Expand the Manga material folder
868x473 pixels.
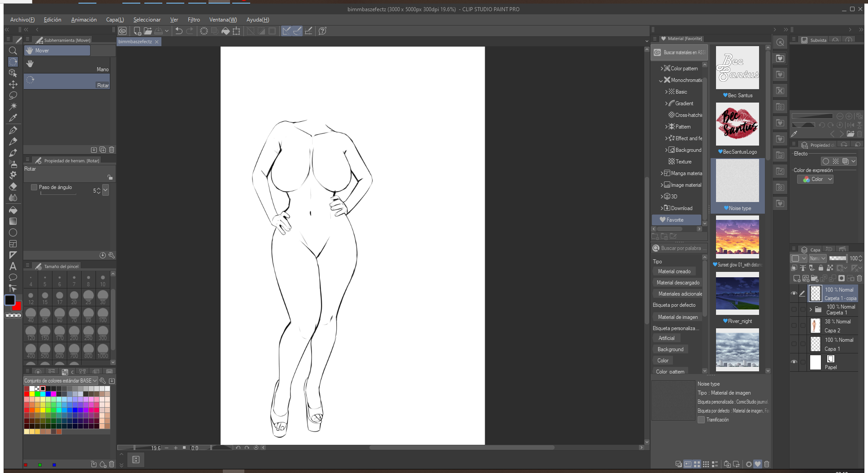662,173
